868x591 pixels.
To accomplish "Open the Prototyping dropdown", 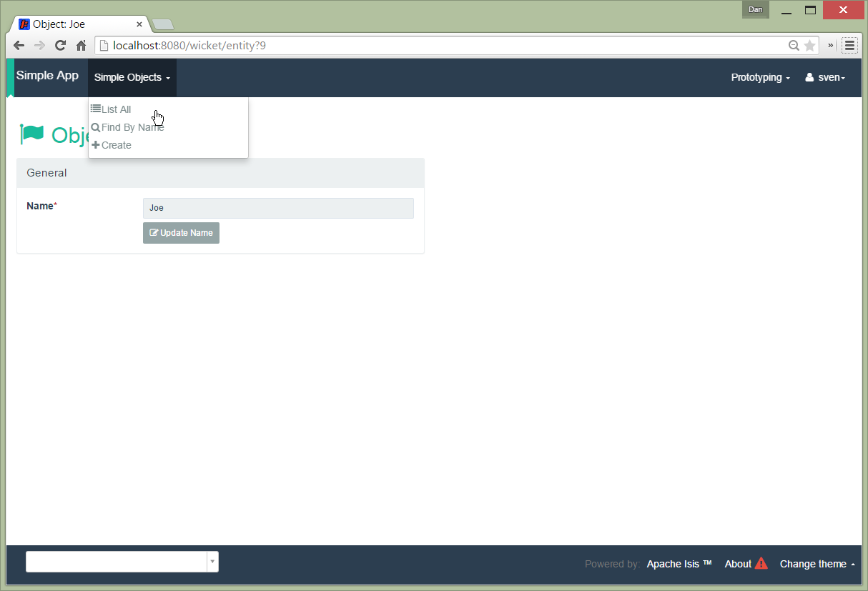I will 760,77.
